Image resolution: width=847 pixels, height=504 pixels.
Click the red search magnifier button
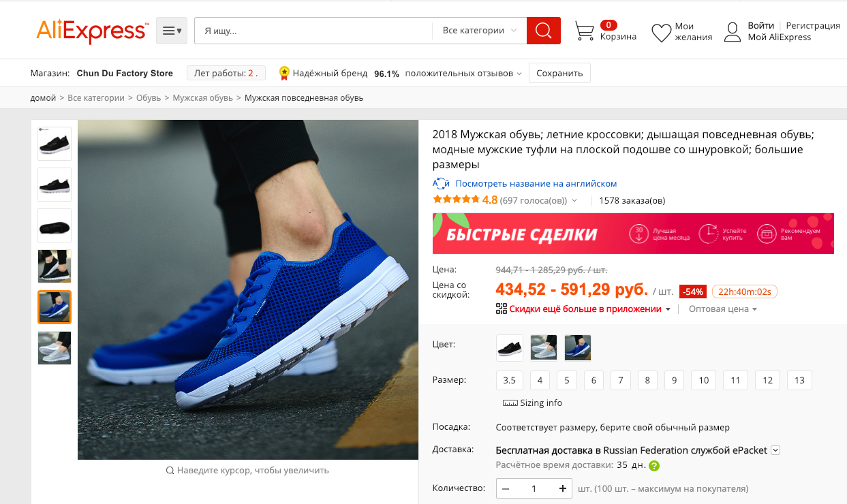coord(544,31)
